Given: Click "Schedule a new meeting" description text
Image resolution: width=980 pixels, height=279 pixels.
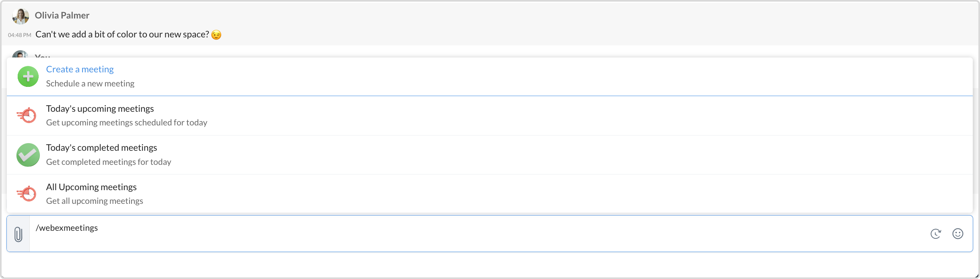Looking at the screenshot, I should coord(90,84).
